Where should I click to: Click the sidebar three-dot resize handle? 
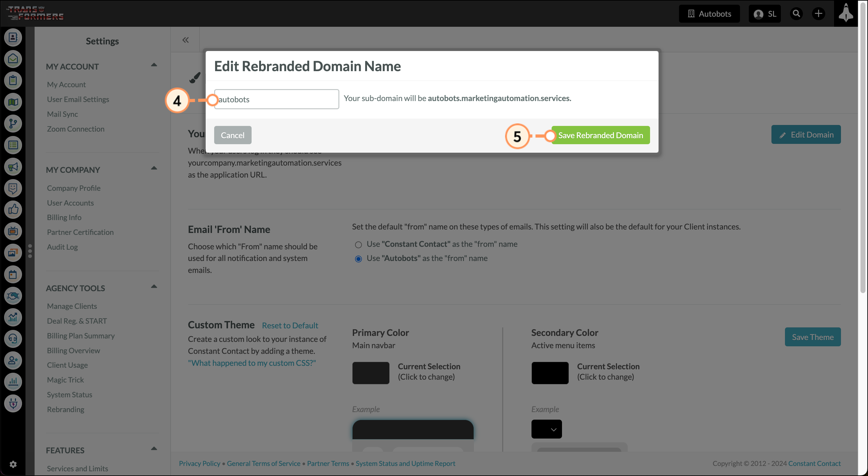[30, 251]
